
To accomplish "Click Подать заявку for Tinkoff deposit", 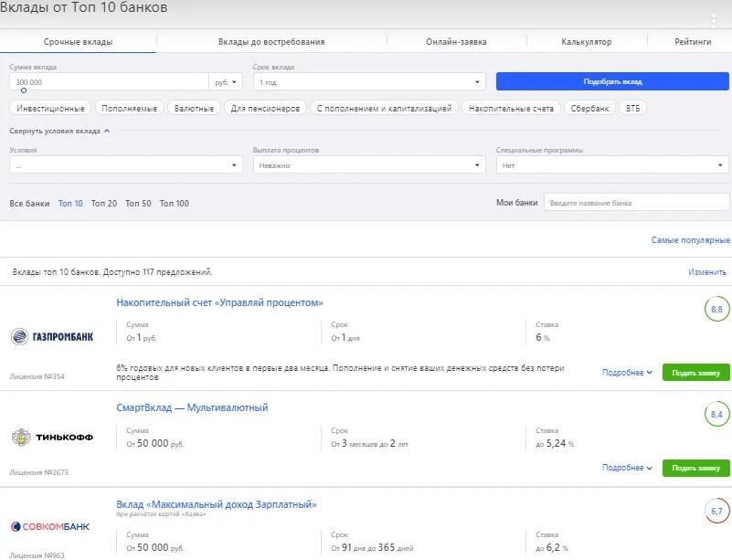I will [x=695, y=468].
